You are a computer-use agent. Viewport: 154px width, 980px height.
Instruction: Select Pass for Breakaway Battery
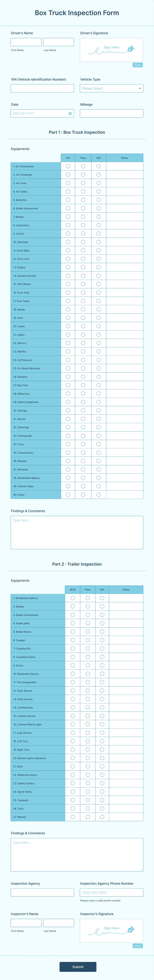click(x=88, y=598)
